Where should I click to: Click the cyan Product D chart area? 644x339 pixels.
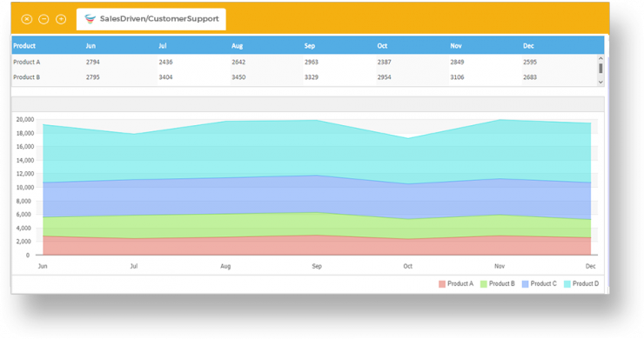317,150
